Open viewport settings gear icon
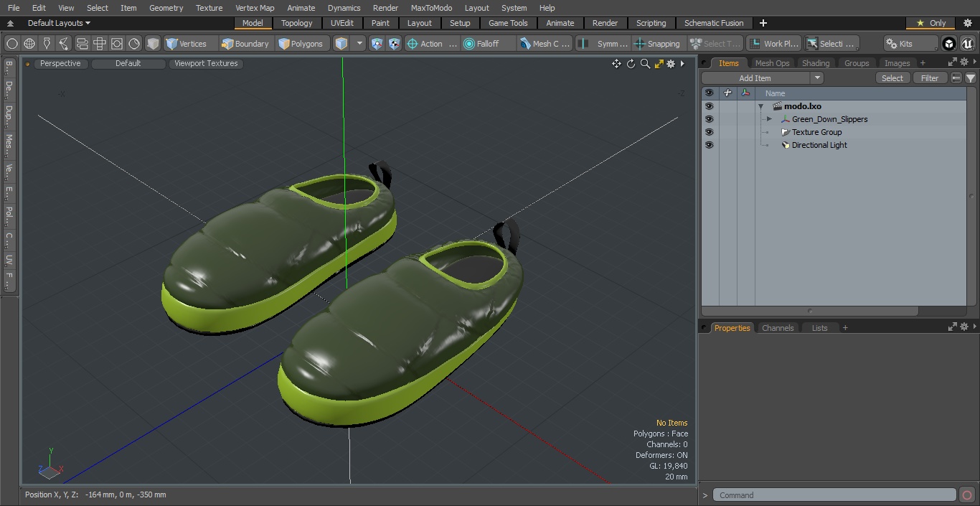This screenshot has height=506, width=980. pyautogui.click(x=671, y=64)
